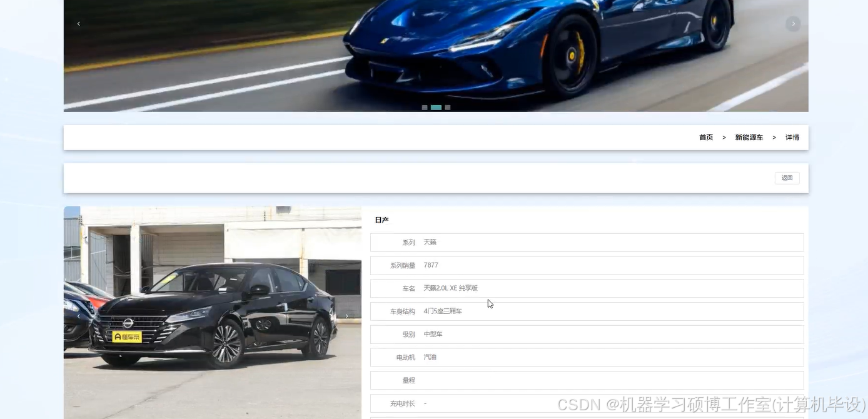
Task: Advance to next banner slide arrow
Action: (793, 24)
